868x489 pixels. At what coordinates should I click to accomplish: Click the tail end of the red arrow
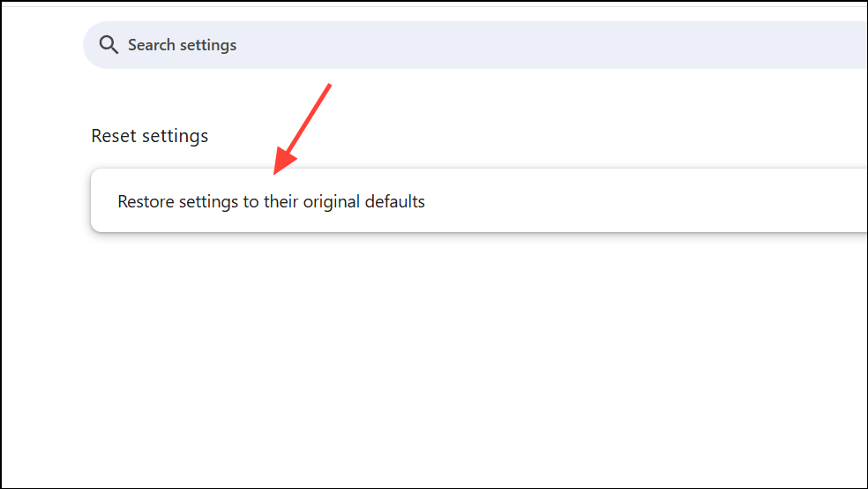click(x=329, y=86)
